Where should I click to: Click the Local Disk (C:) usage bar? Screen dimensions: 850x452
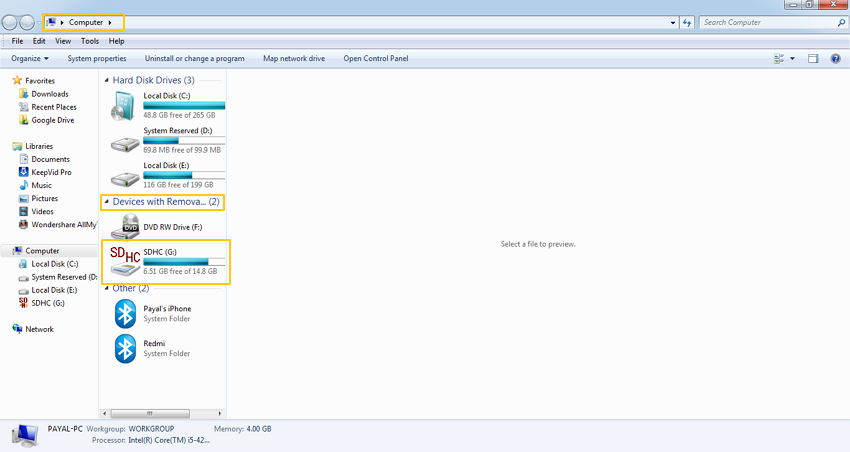tap(184, 106)
